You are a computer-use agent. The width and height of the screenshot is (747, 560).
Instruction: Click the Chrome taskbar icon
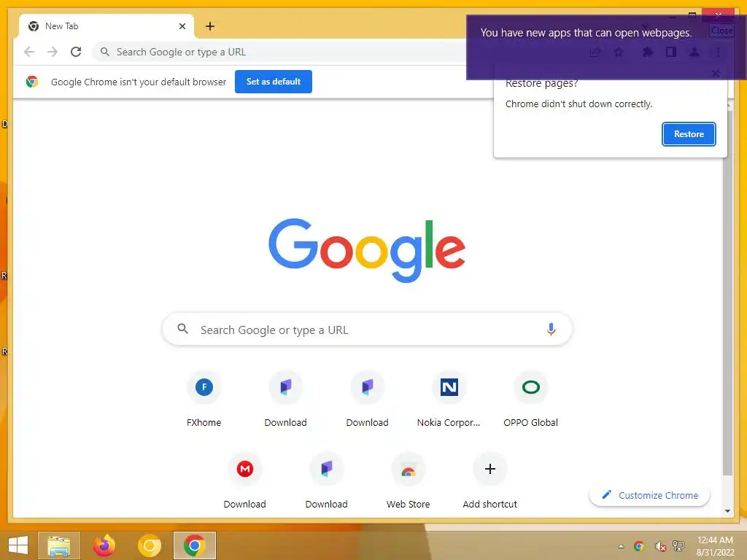(x=195, y=545)
